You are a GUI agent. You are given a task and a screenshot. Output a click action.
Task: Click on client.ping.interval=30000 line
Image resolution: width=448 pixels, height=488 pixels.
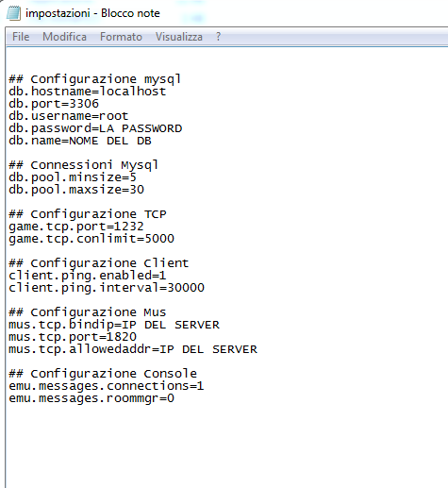pos(107,288)
